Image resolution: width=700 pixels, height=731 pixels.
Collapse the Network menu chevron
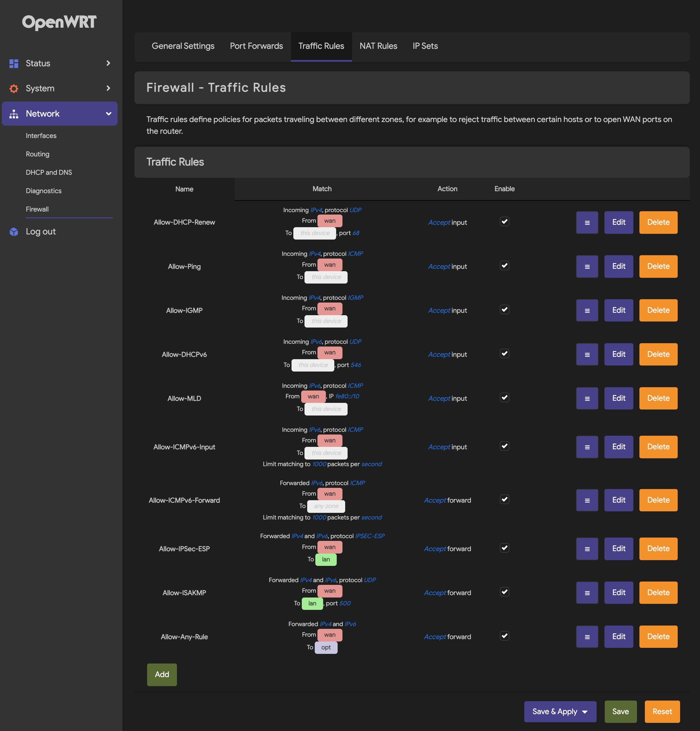[109, 114]
